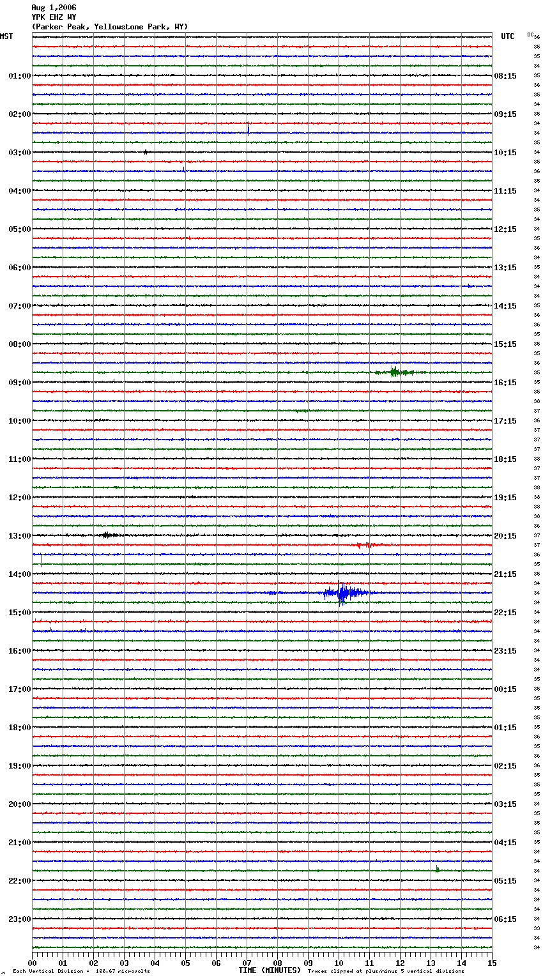
Task: Click 'Traces clipped at plus/minus 5 vertical divisions'
Action: (386, 971)
